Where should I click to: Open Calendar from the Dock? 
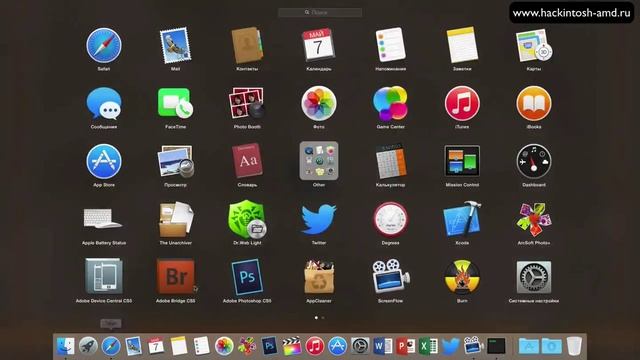click(x=156, y=347)
